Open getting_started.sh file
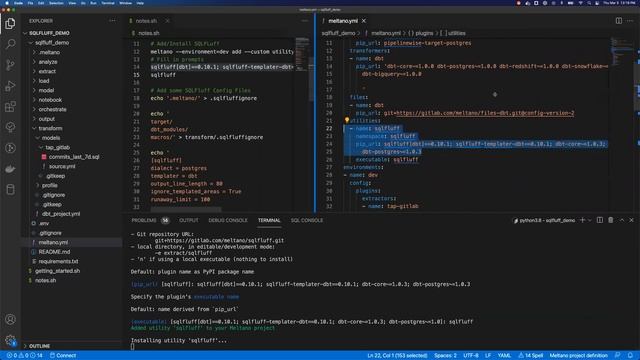This screenshot has height=360, width=640. (57, 271)
